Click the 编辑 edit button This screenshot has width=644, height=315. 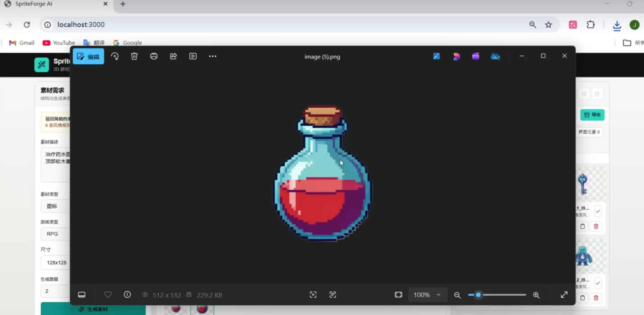tap(88, 56)
